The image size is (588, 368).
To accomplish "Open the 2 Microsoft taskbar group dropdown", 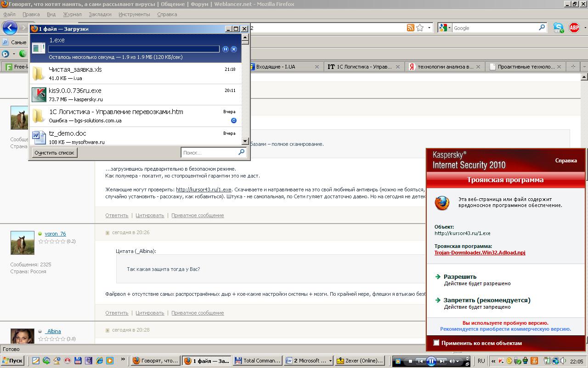I will 331,361.
